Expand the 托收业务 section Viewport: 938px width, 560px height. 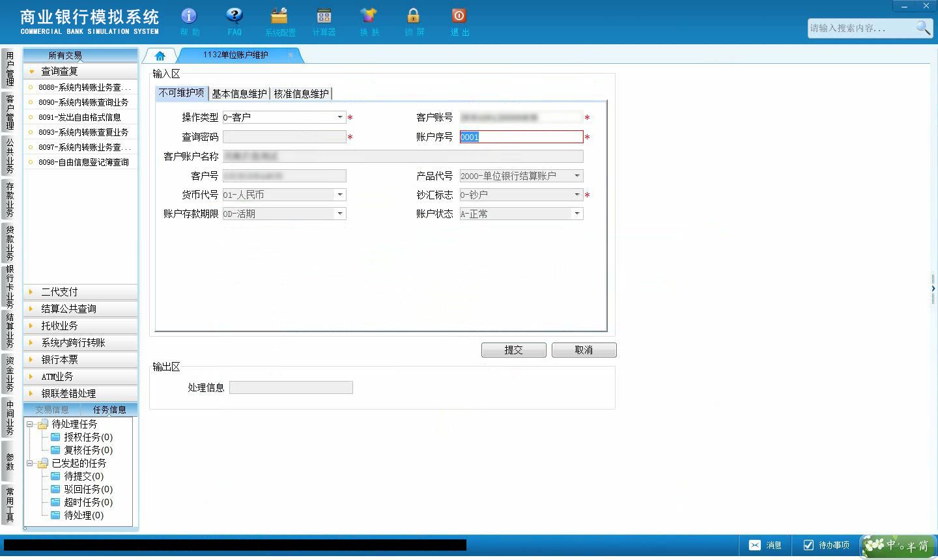pyautogui.click(x=80, y=326)
